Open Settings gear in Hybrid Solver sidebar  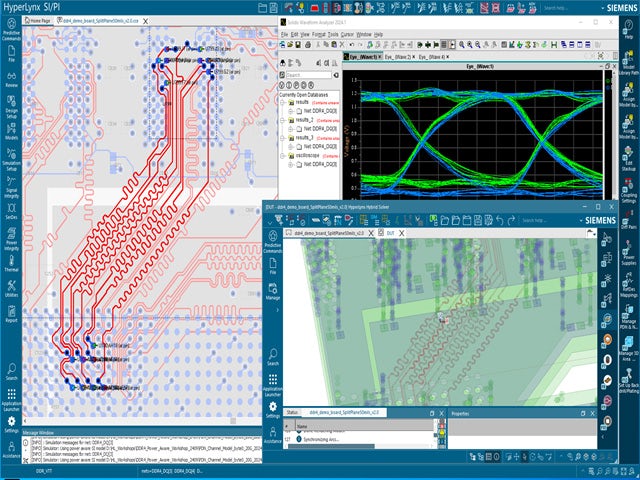pyautogui.click(x=273, y=409)
